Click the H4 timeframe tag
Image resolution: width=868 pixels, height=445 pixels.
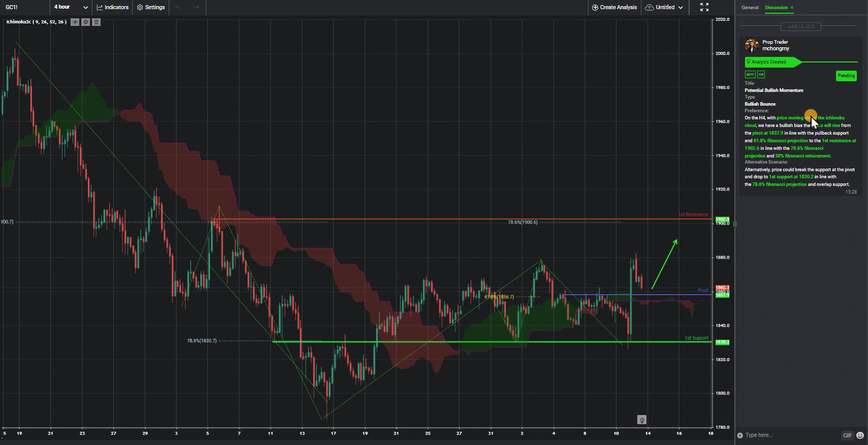(761, 75)
